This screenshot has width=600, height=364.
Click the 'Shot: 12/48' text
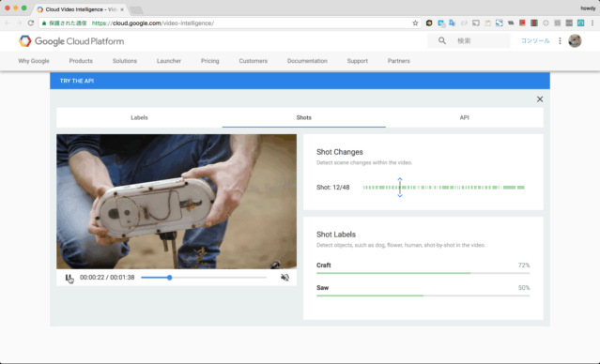(333, 188)
